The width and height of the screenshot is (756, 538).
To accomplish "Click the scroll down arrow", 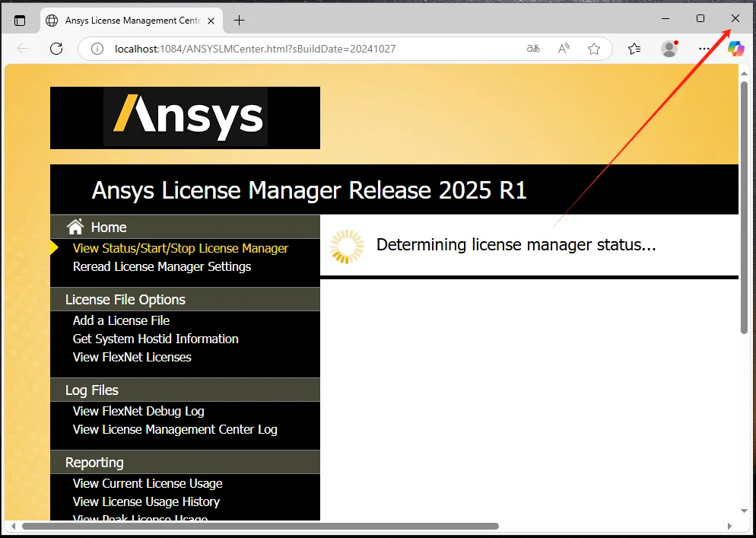I will point(744,511).
